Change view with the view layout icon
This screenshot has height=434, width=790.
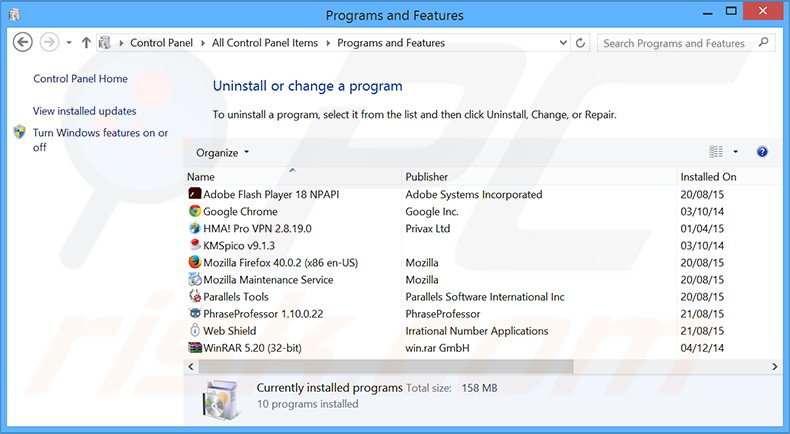(715, 152)
